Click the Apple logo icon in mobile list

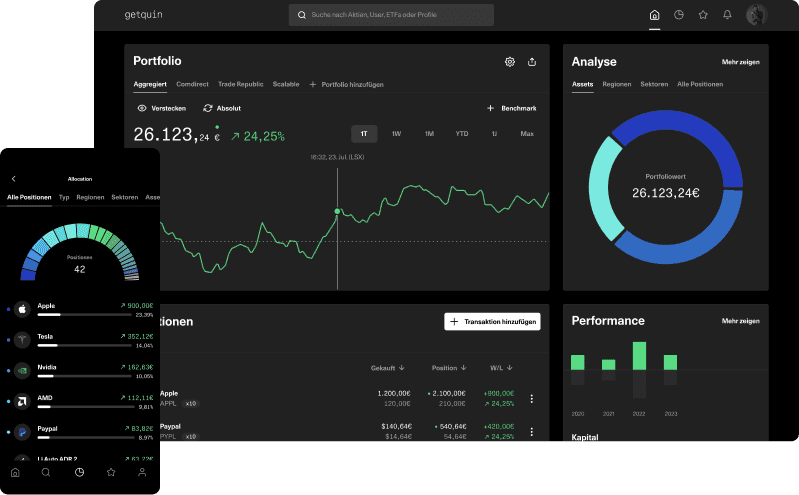click(x=22, y=309)
